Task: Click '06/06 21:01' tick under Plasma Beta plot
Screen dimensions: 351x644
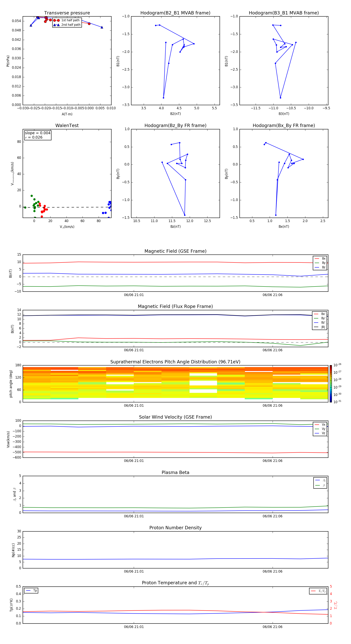Action: tap(134, 516)
